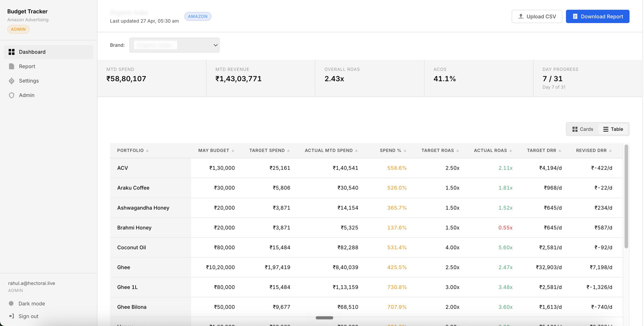The image size is (644, 326).
Task: Click the upload arrow icon in Upload CSV
Action: 521,16
